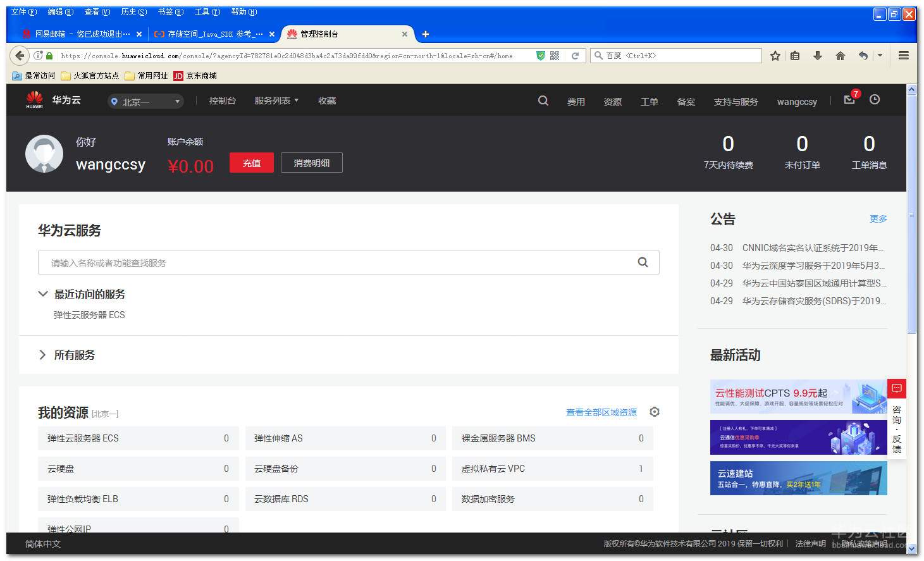The height and width of the screenshot is (561, 924).
Task: Open the QR code icon in address bar
Action: coord(555,56)
